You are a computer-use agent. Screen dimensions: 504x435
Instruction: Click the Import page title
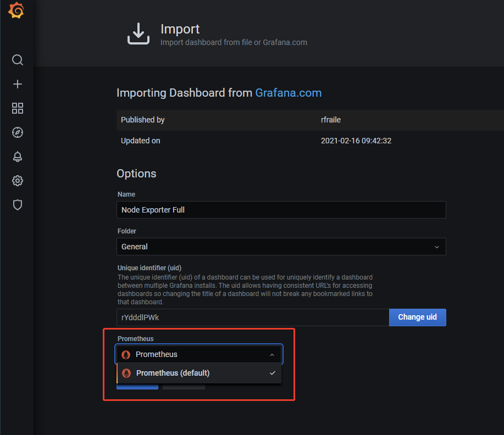coord(180,29)
